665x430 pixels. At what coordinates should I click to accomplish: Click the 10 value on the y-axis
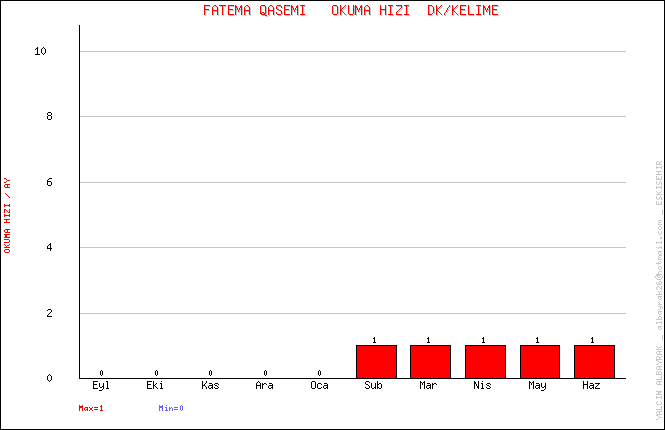(41, 52)
